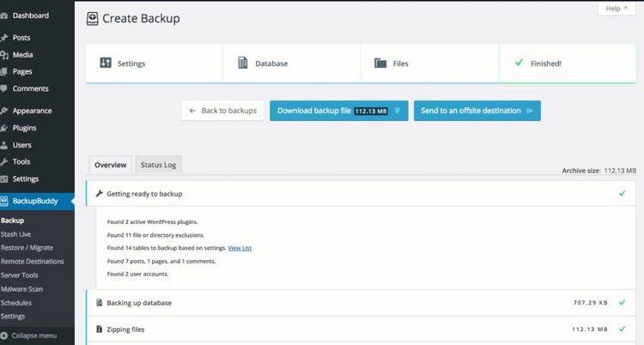Open Schedules submenu

pos(16,303)
